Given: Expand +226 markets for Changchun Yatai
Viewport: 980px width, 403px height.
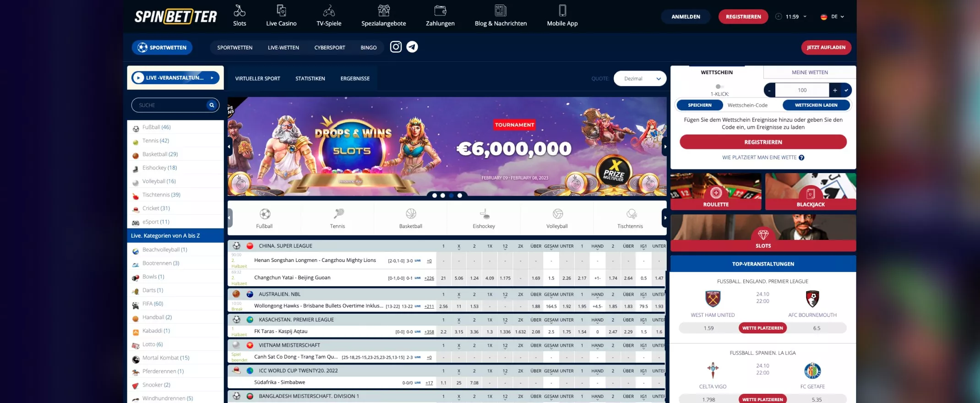Looking at the screenshot, I should point(429,278).
